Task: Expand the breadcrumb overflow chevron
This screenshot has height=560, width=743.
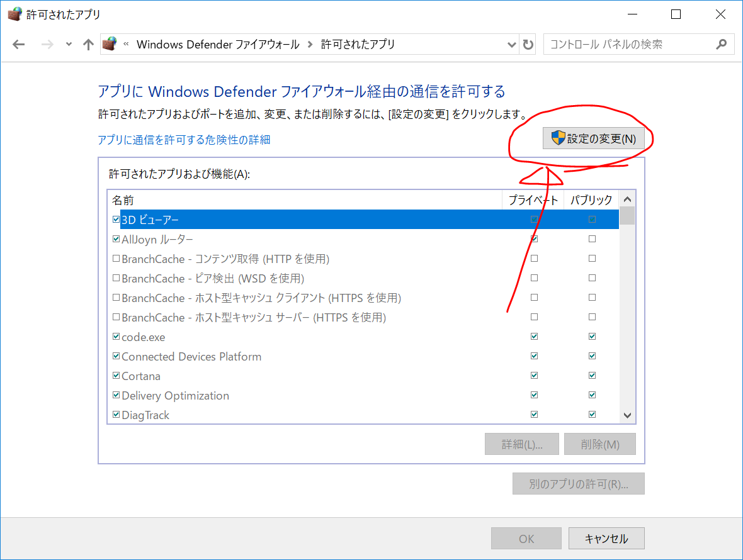Action: point(126,44)
